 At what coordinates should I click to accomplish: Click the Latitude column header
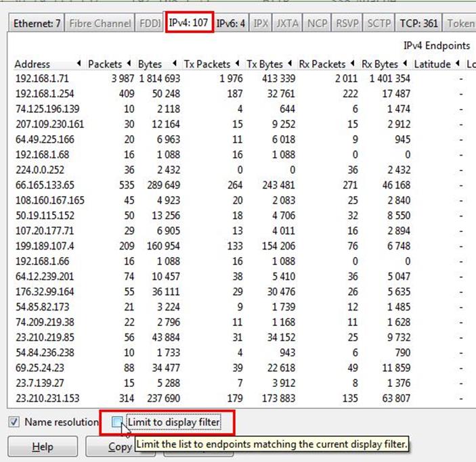[432, 64]
